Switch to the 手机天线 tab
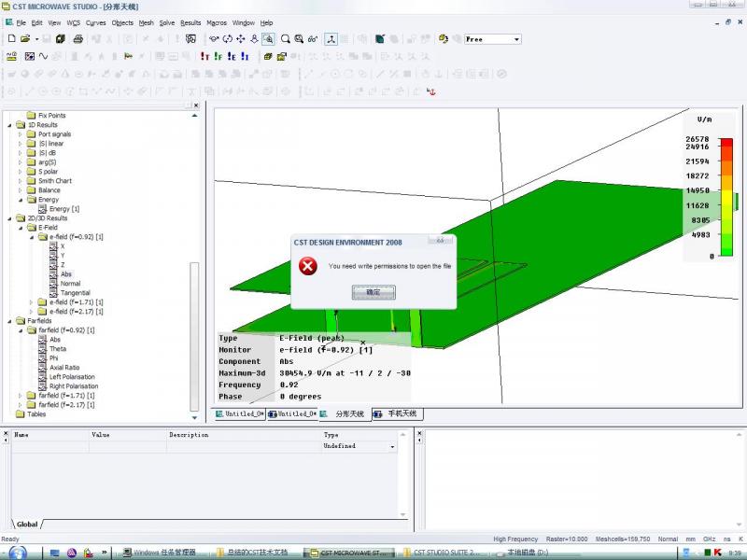 [x=398, y=413]
